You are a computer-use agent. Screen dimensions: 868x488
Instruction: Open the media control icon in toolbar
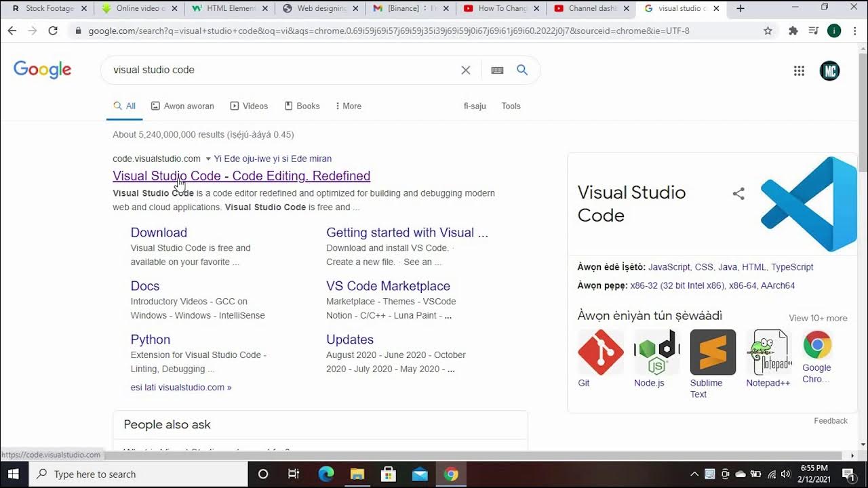(x=813, y=30)
